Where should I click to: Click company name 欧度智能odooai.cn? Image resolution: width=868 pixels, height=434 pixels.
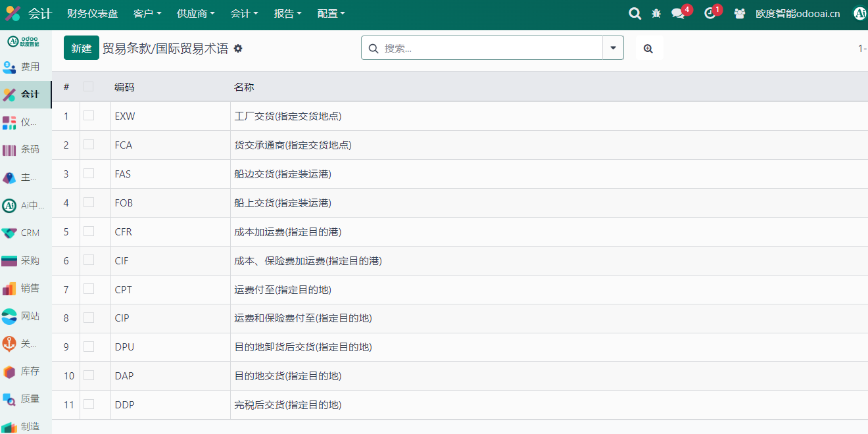pyautogui.click(x=798, y=14)
